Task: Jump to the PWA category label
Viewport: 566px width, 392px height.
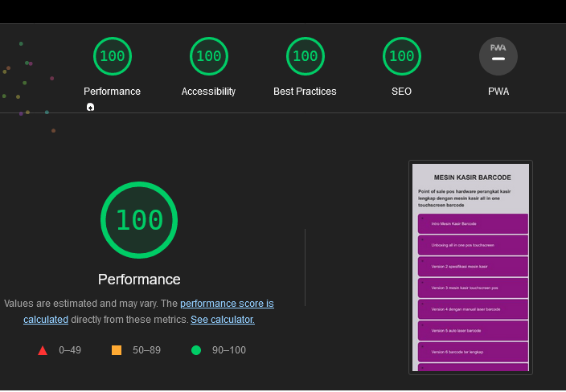Action: click(498, 92)
